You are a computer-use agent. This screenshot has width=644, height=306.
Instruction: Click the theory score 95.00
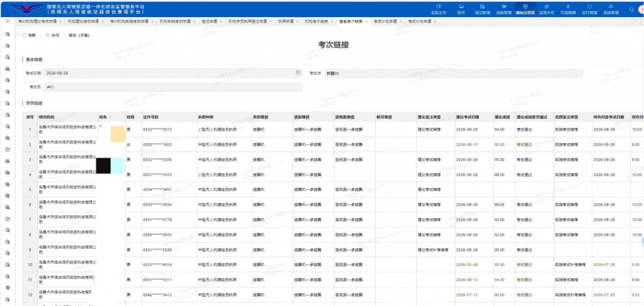click(500, 160)
